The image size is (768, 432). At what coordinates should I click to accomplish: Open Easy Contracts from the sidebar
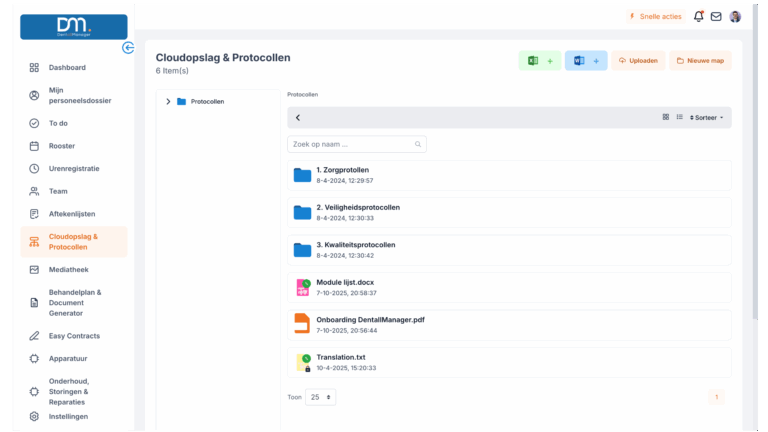74,336
